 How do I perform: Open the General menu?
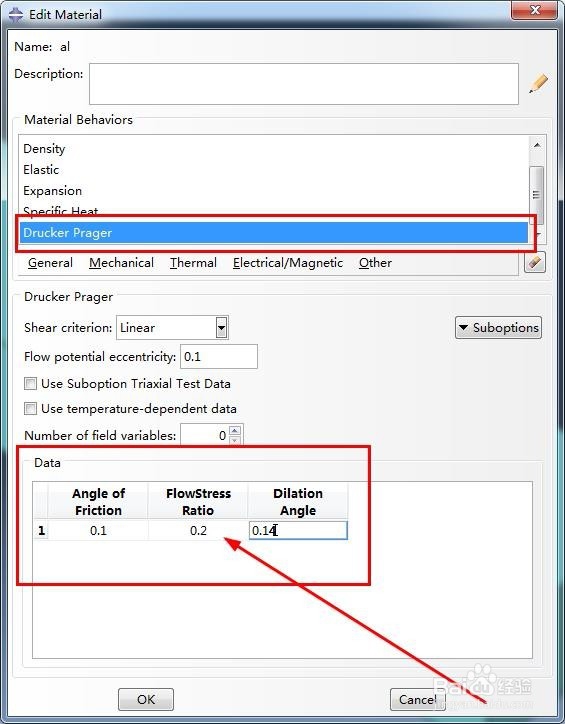(x=50, y=263)
